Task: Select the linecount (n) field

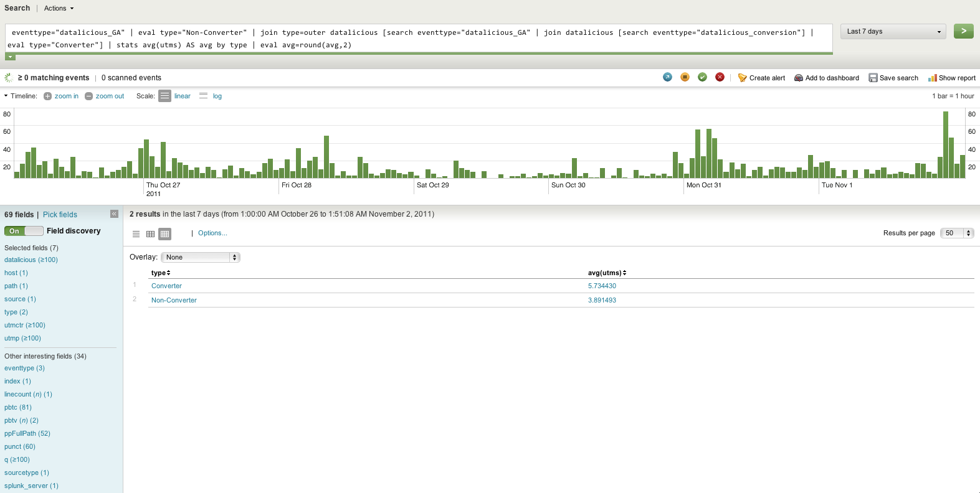Action: coord(28,394)
